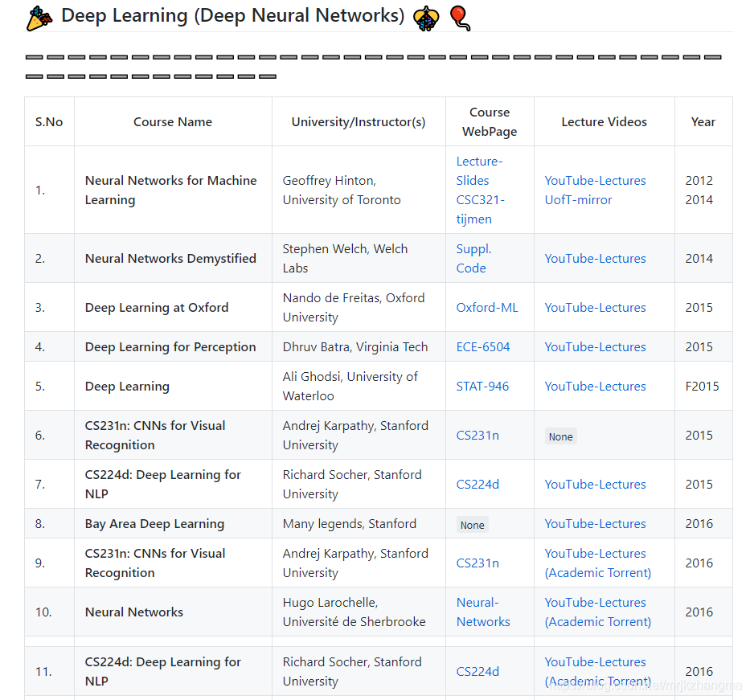Click the page heading 'Deep Learning (Deep Neural Networks)'

coord(233,16)
